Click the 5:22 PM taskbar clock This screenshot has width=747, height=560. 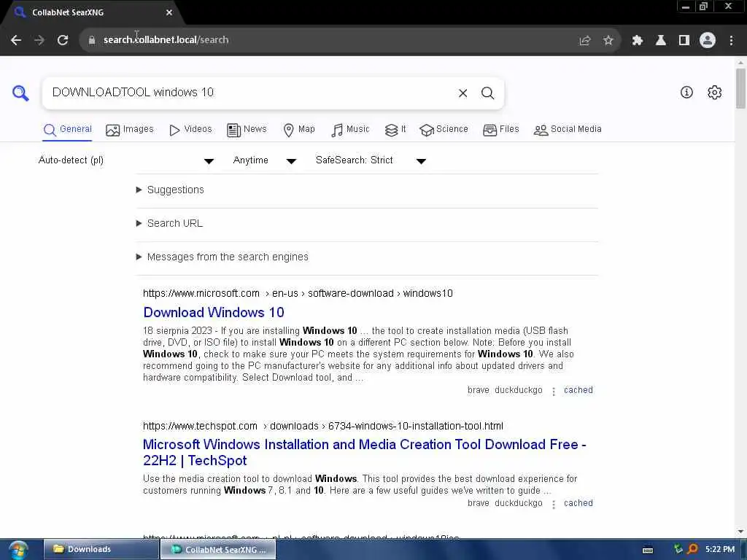(720, 550)
